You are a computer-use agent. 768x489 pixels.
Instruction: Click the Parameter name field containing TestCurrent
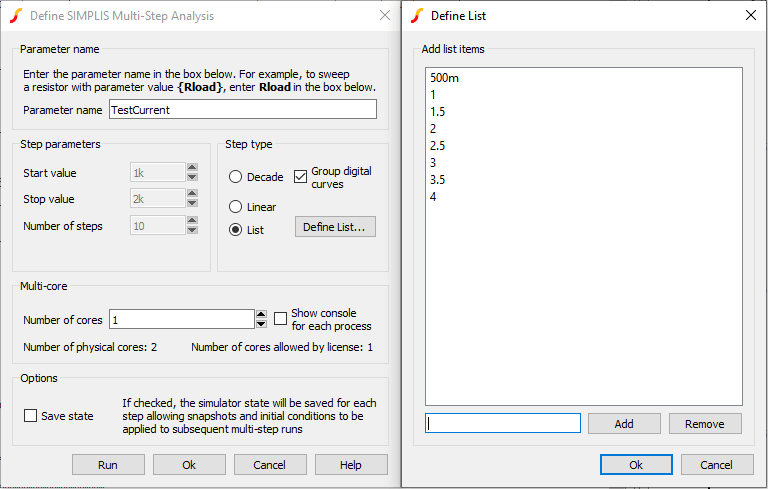tap(243, 109)
